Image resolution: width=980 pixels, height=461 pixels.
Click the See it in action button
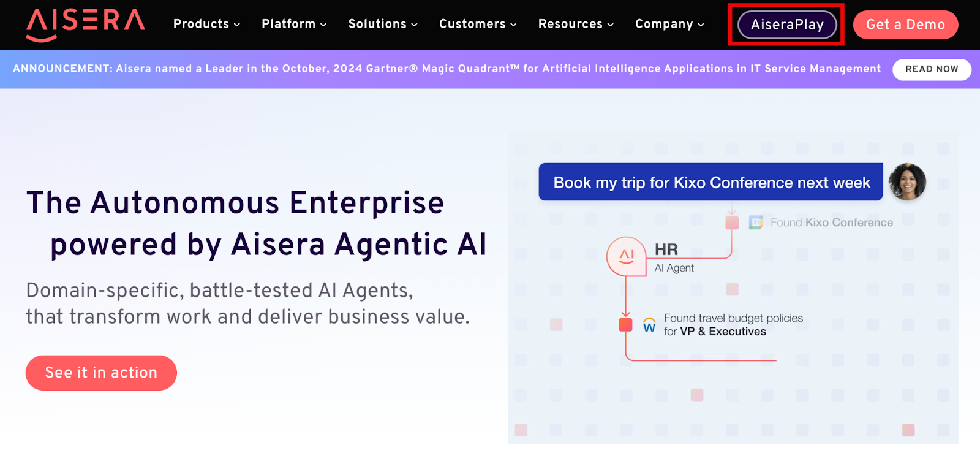(101, 373)
